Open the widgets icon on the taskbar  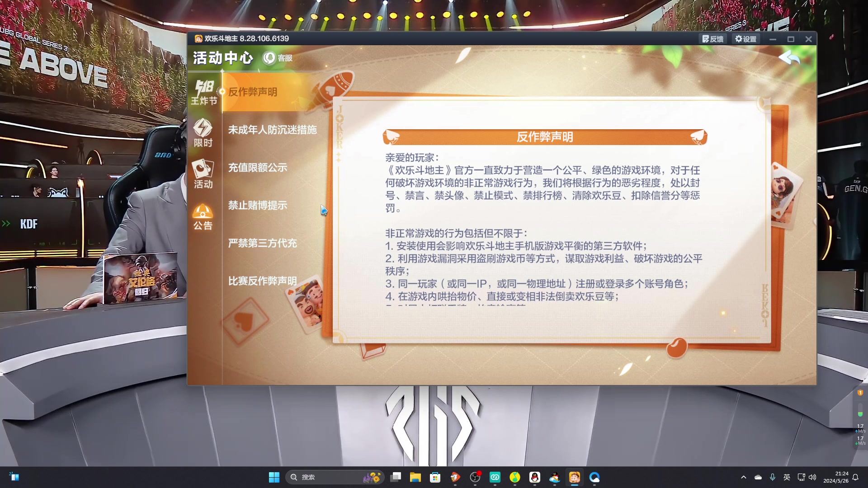pyautogui.click(x=14, y=477)
